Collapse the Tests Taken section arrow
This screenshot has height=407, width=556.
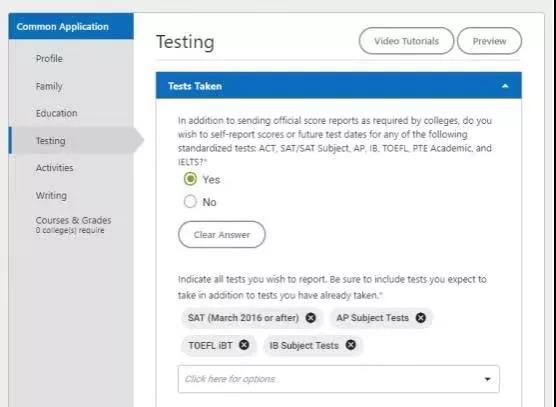pyautogui.click(x=505, y=86)
